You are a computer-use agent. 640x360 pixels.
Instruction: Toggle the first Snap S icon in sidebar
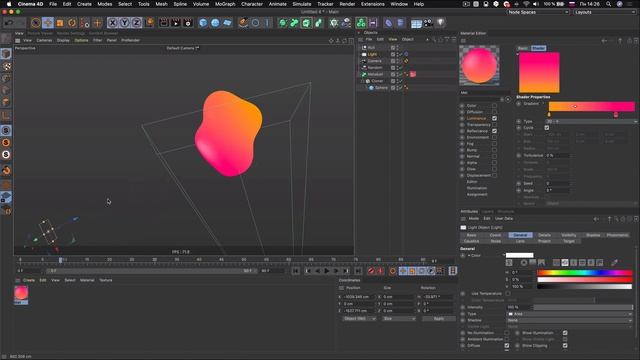pos(6,131)
